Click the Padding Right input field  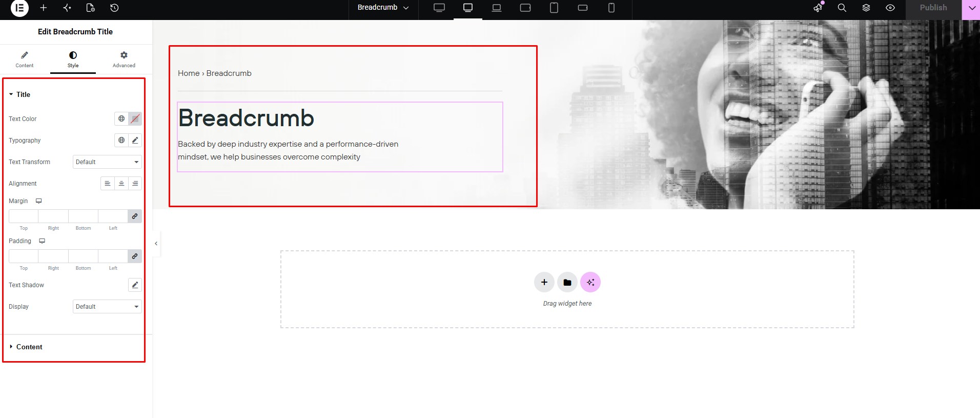click(53, 256)
